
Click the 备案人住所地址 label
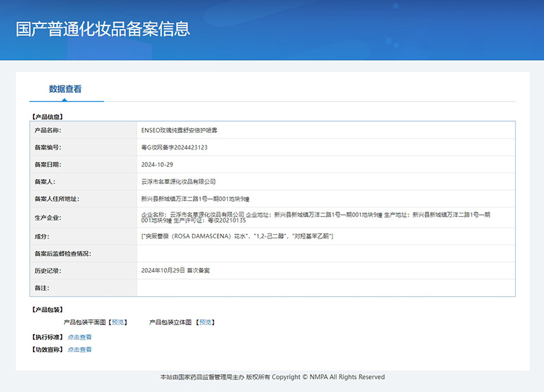click(57, 199)
